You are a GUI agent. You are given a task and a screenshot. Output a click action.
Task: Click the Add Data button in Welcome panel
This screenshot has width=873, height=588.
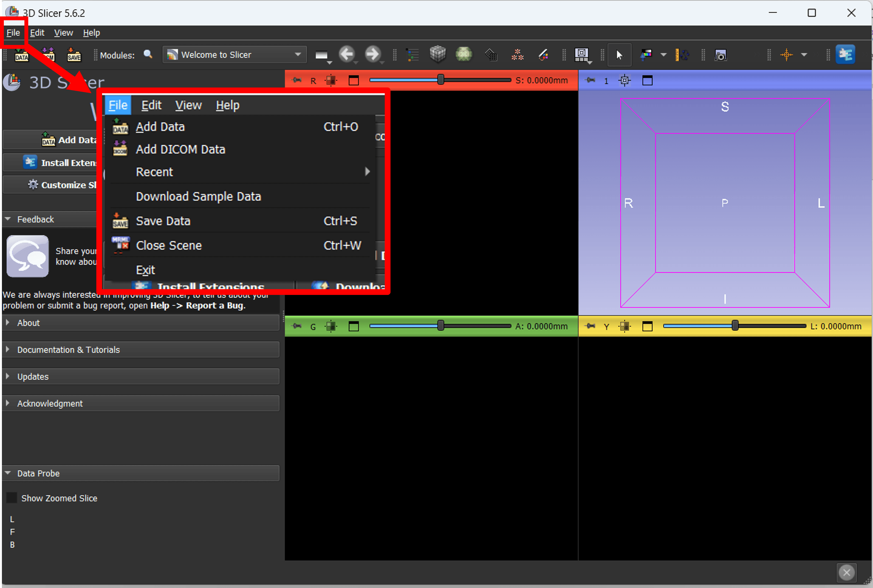click(x=50, y=140)
